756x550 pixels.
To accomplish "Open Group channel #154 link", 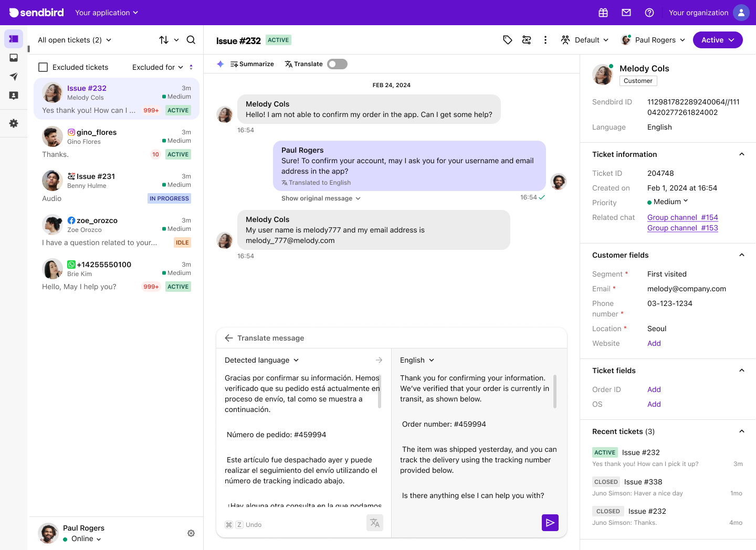I will tap(682, 217).
